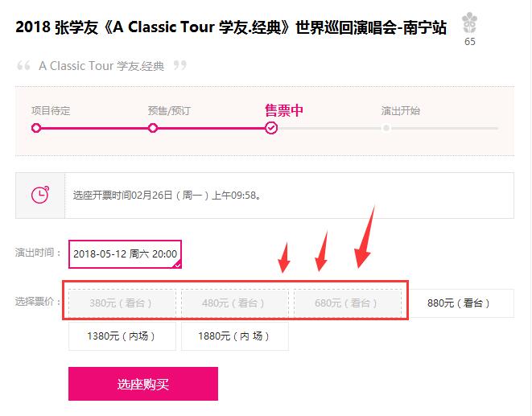Select the 480元 (看台) ticket price

235,303
